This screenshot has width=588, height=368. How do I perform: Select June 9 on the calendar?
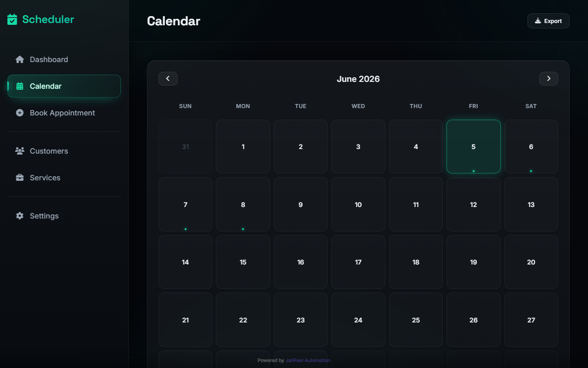tap(300, 204)
